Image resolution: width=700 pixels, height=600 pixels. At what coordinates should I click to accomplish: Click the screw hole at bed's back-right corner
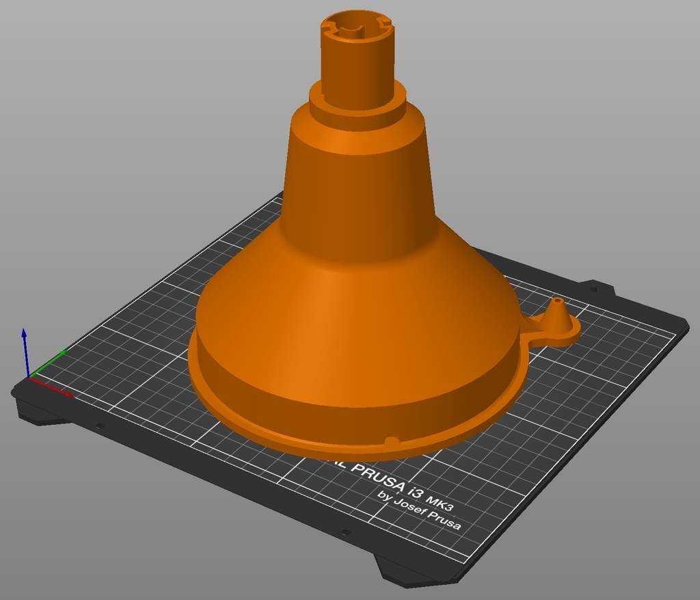pyautogui.click(x=593, y=289)
